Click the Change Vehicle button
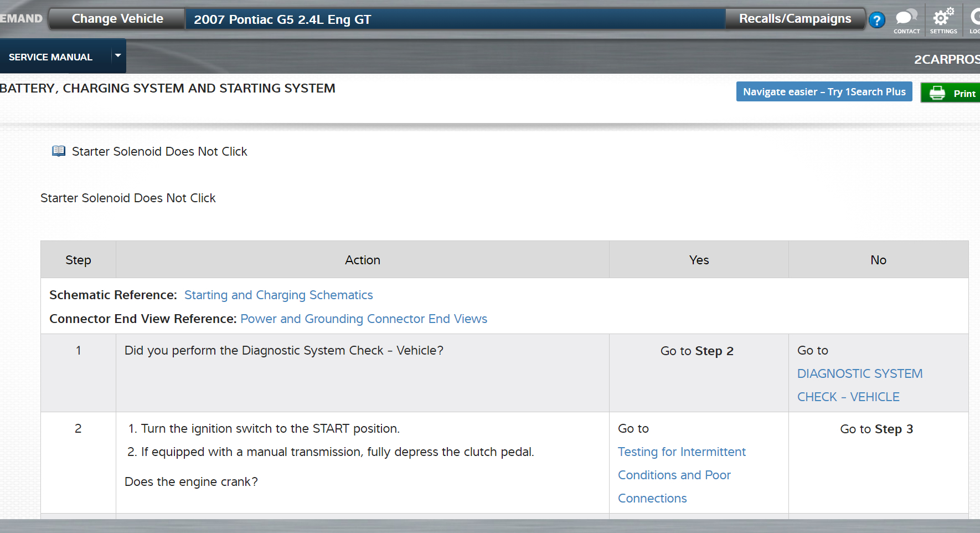 pyautogui.click(x=117, y=19)
